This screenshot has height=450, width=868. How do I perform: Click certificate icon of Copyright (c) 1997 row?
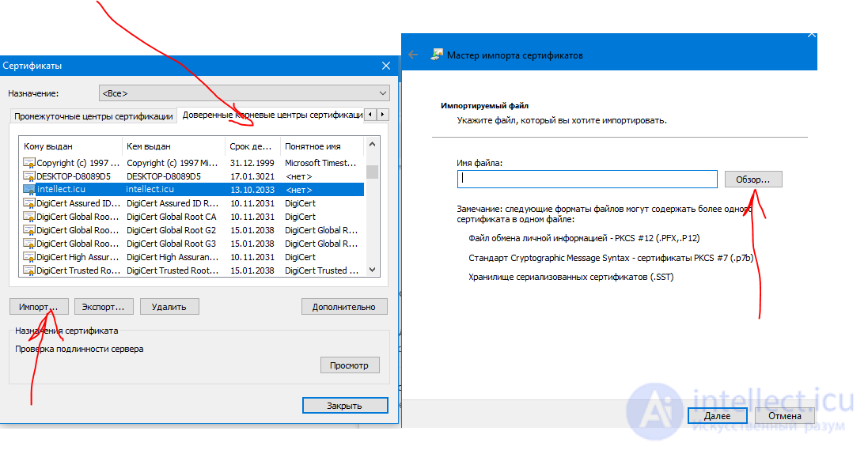click(x=28, y=163)
